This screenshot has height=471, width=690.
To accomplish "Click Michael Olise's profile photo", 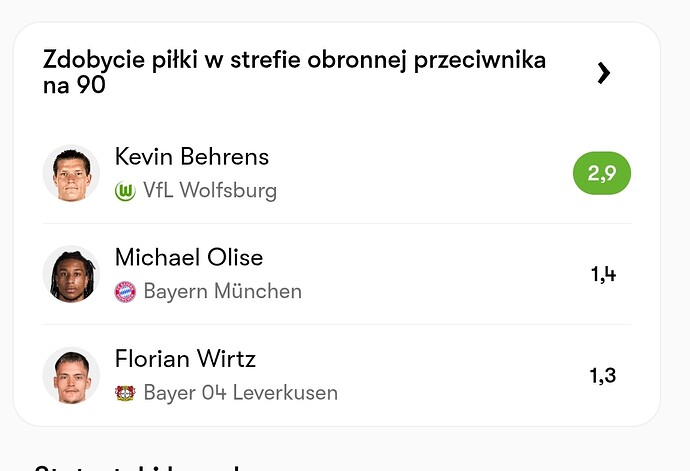I will coord(71,274).
